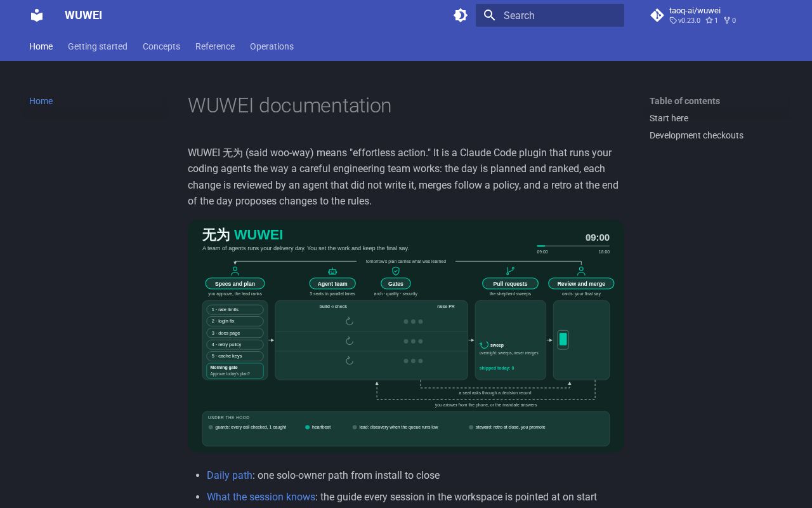Screen dimensions: 812x508
Task: Focus the Search input field
Action: tap(550, 15)
